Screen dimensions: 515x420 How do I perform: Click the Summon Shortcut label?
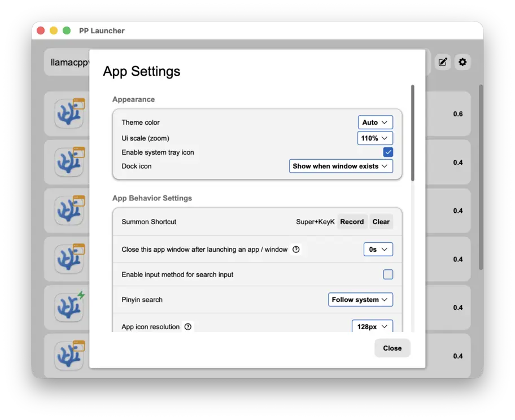[149, 222]
